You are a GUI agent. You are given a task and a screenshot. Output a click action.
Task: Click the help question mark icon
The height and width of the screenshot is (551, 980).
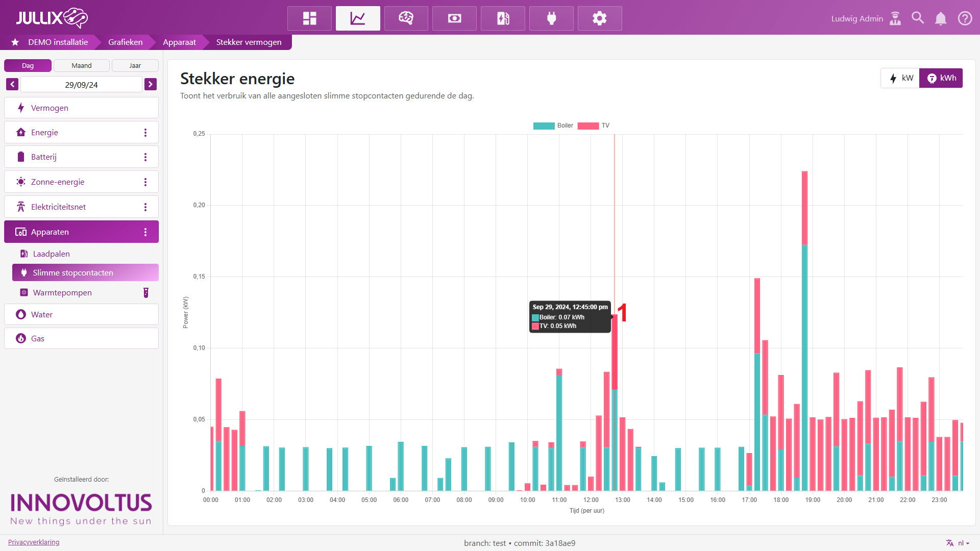(x=965, y=18)
